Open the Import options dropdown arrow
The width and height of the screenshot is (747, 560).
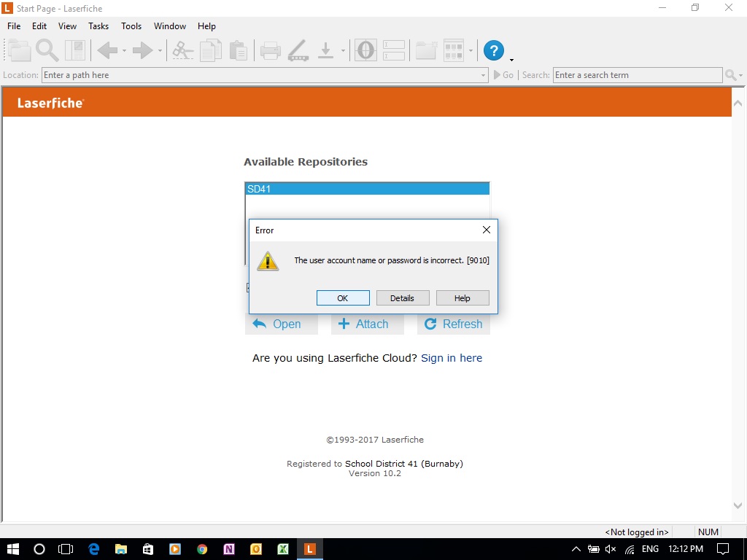point(343,51)
